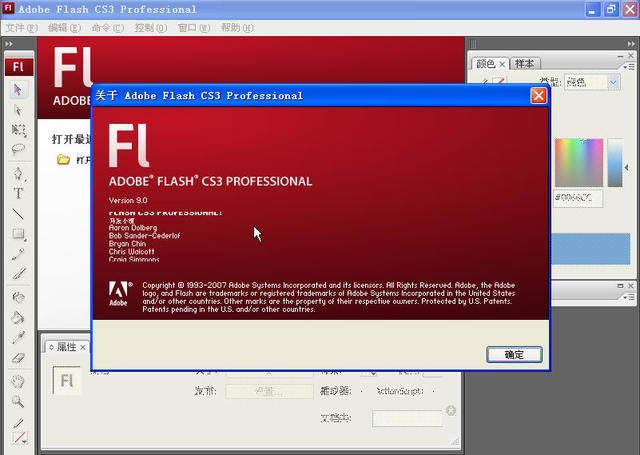Click the brightness slider triangle handle

coord(627,167)
